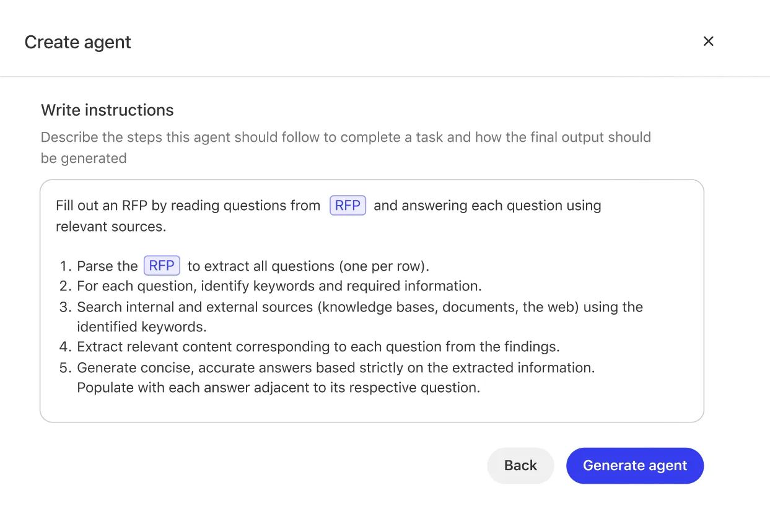Go back with the Back button

pos(520,466)
